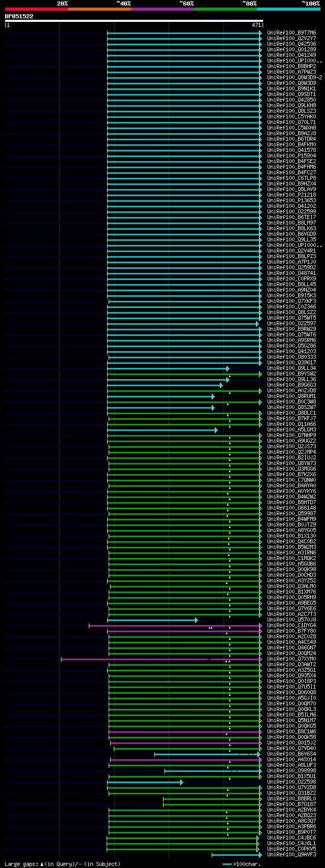
Task: Click hit label UniRef100_C1DYG4
Action: click(x=291, y=625)
